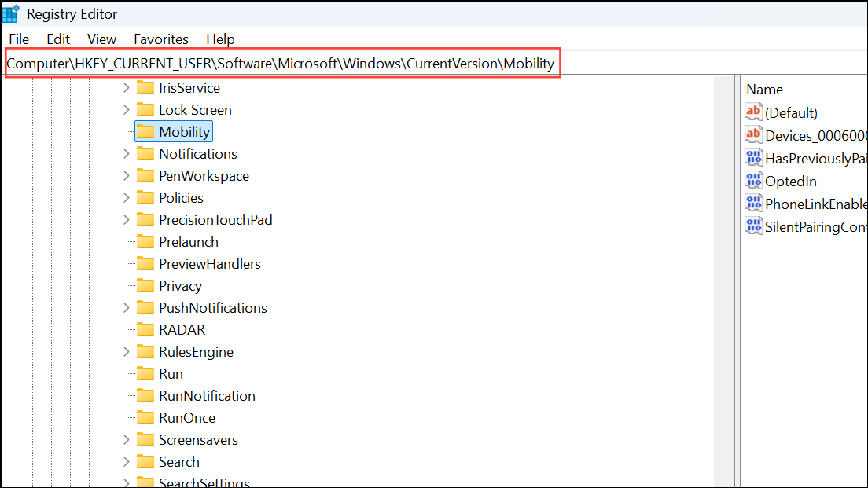This screenshot has height=488, width=868.
Task: Click the PenWorkspace folder icon
Action: pyautogui.click(x=145, y=176)
